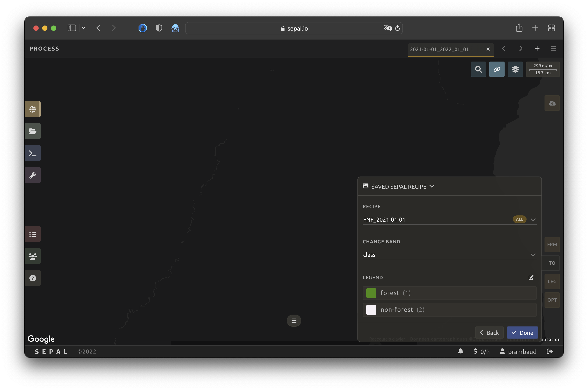The image size is (588, 390).
Task: Open the Tasks list section
Action: (32, 234)
